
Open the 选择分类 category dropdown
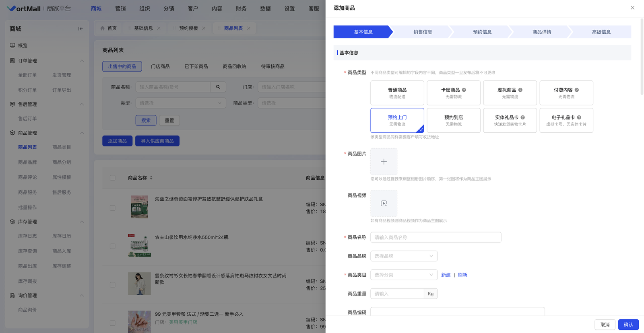point(404,275)
